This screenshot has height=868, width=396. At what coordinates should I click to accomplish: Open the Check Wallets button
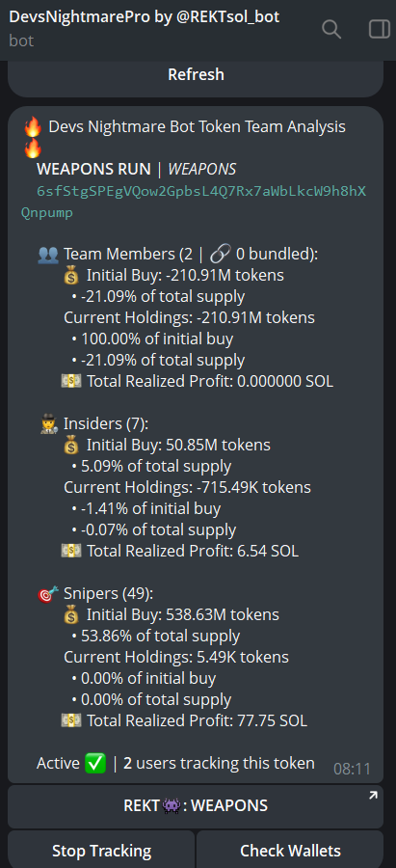pos(290,850)
